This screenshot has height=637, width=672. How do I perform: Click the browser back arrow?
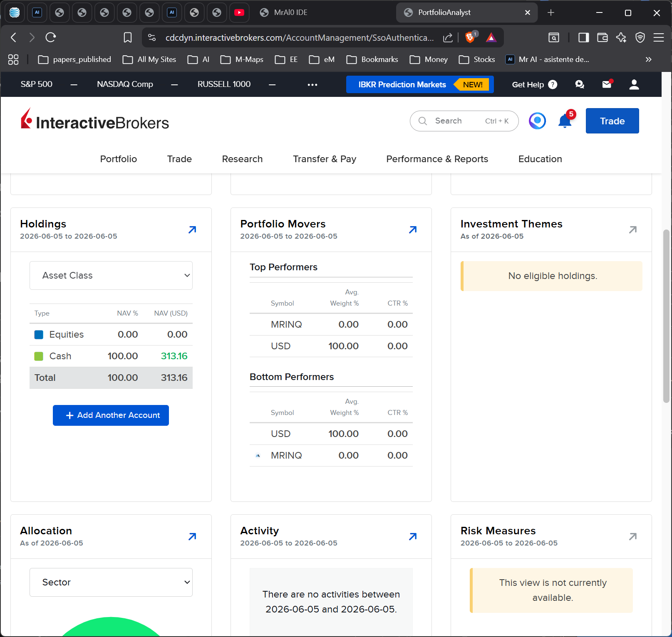coord(14,37)
